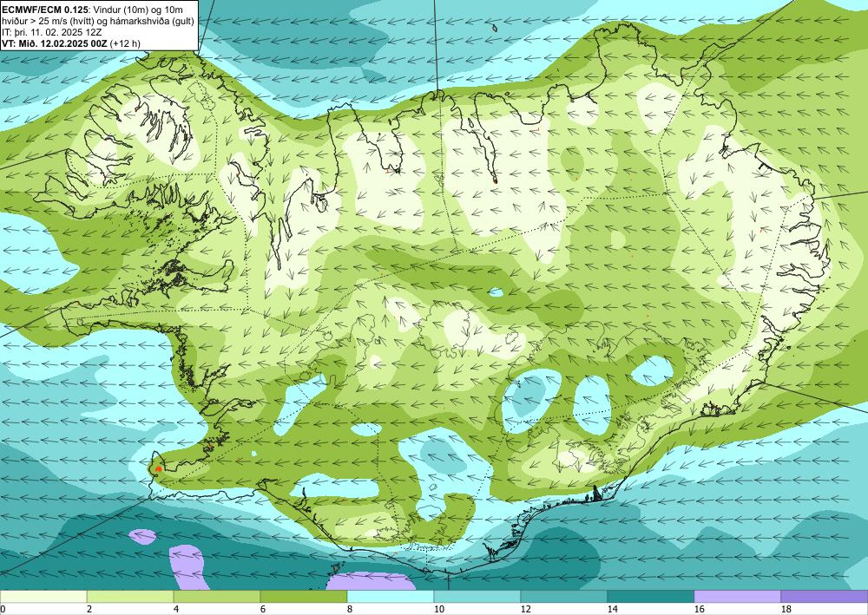This screenshot has width=868, height=615.
Task: Click the legend scale label '10'
Action: [x=438, y=609]
